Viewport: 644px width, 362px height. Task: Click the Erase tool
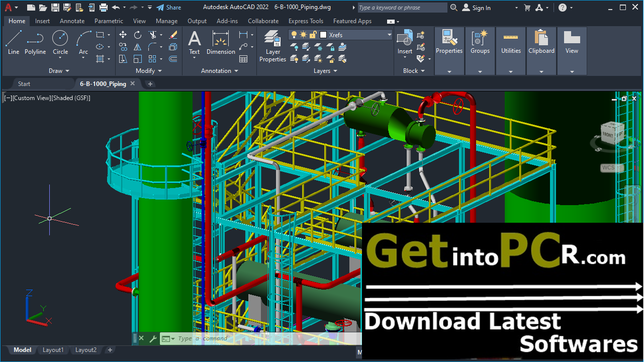173,35
